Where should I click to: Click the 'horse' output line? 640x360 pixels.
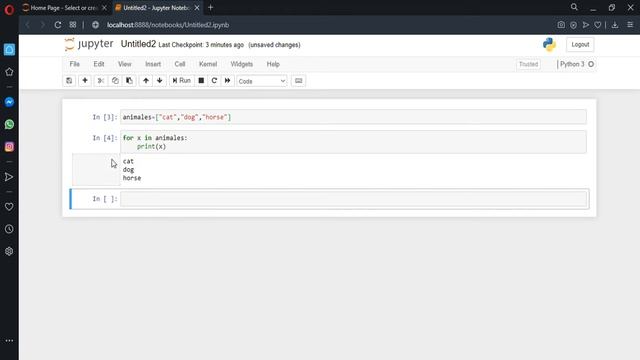click(x=132, y=178)
